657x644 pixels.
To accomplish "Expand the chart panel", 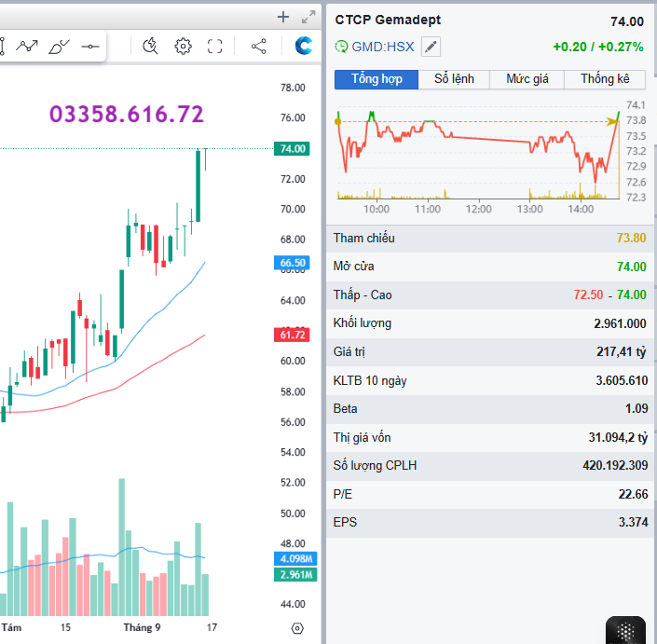I will 308,17.
